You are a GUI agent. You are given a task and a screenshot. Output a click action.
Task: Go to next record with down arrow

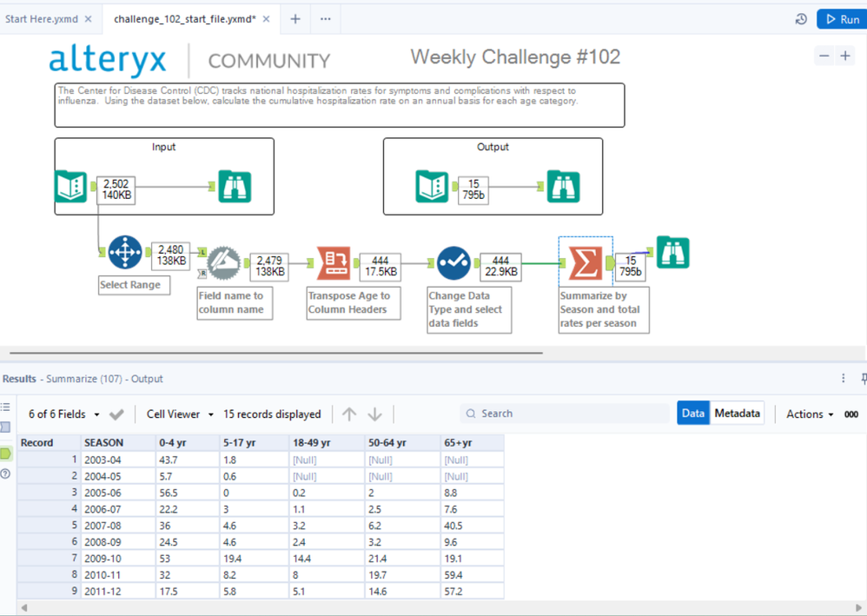point(375,414)
